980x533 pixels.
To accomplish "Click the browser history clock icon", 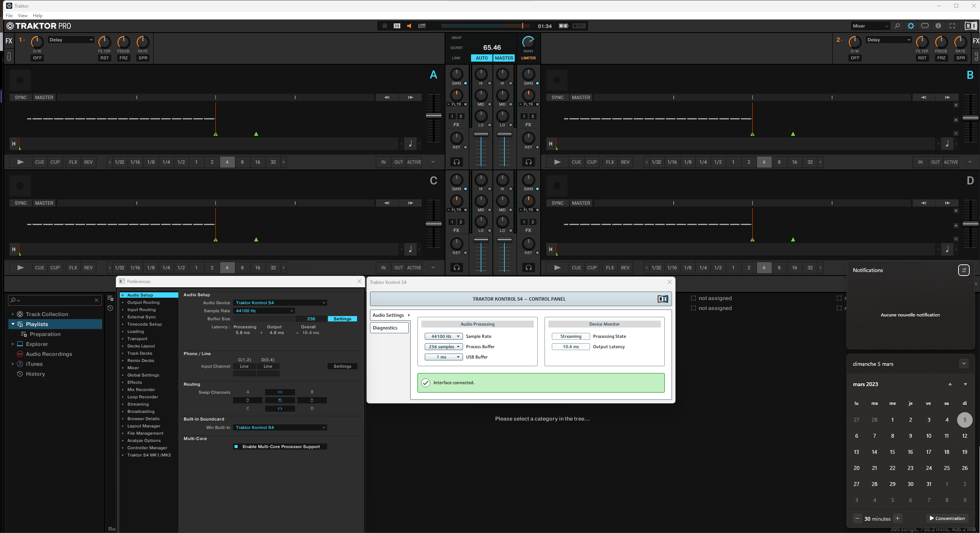I will 110,308.
